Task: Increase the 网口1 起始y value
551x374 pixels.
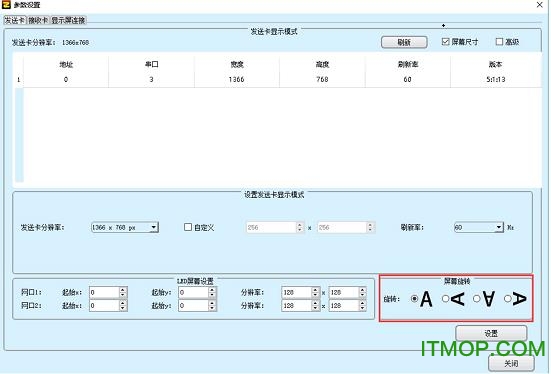Action: (x=212, y=290)
